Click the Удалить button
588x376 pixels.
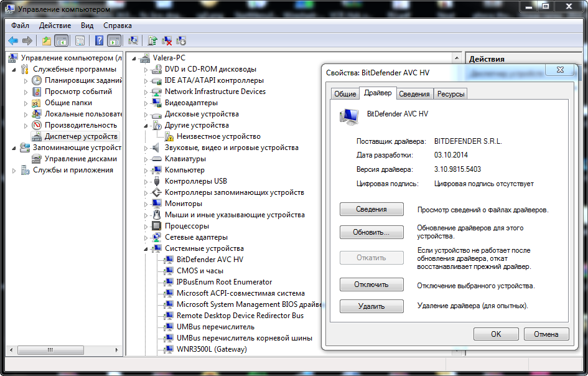(371, 306)
